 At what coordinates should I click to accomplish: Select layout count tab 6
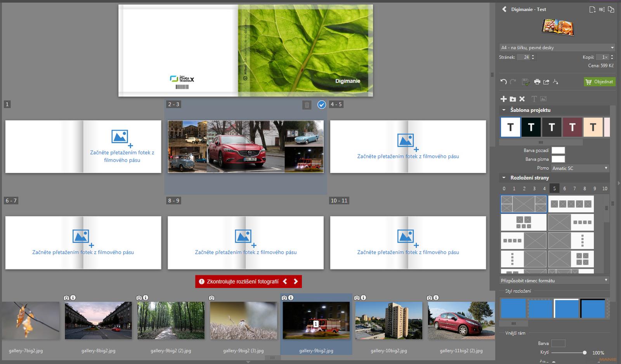pyautogui.click(x=564, y=189)
